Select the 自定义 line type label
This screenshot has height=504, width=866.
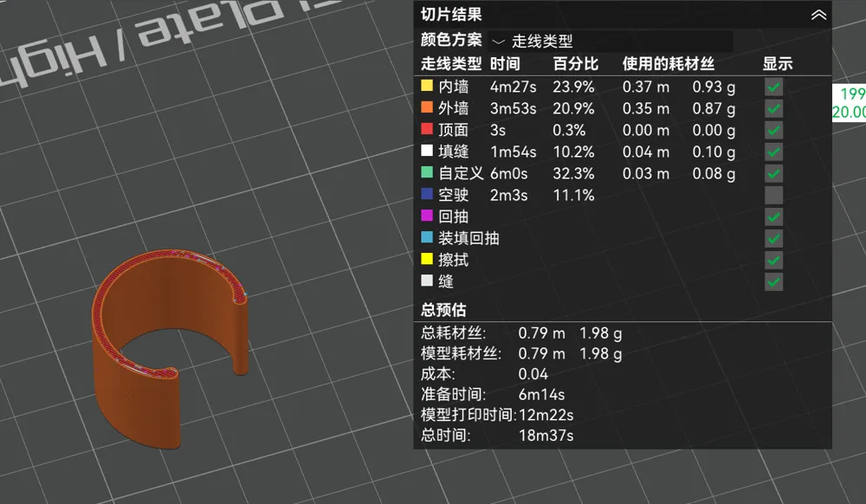coord(461,173)
